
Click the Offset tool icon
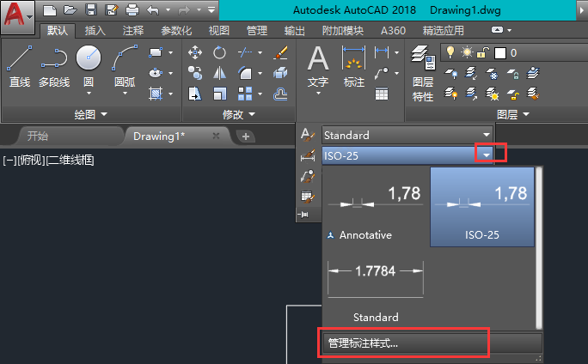[280, 94]
